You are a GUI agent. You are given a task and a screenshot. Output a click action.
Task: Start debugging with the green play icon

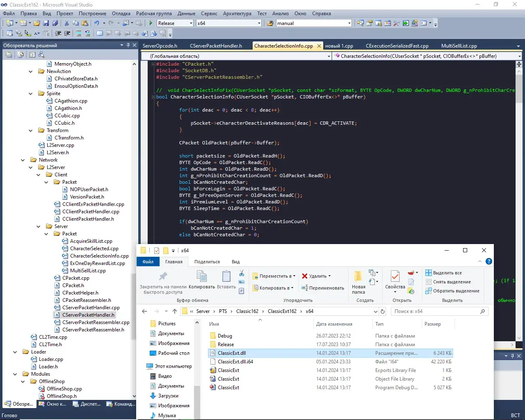(151, 23)
